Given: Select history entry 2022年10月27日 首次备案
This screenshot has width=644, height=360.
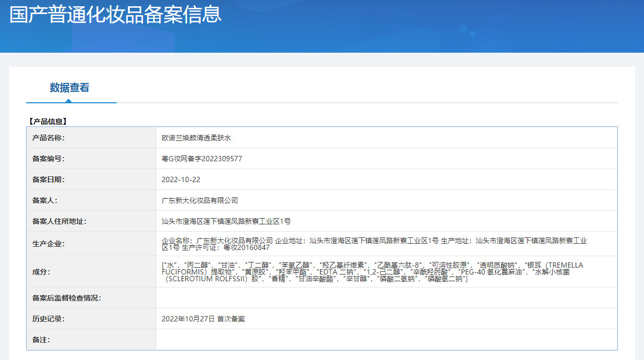Looking at the screenshot, I should tap(203, 319).
